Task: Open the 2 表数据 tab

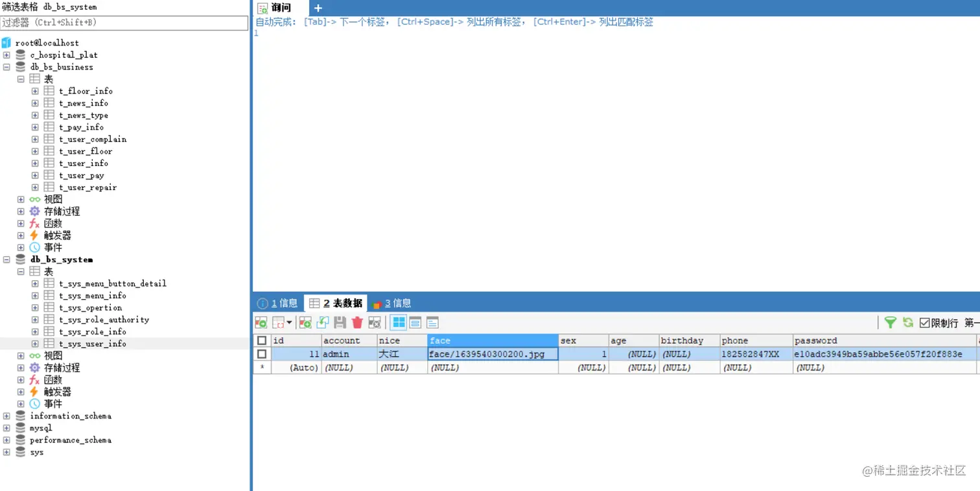Action: click(x=336, y=303)
